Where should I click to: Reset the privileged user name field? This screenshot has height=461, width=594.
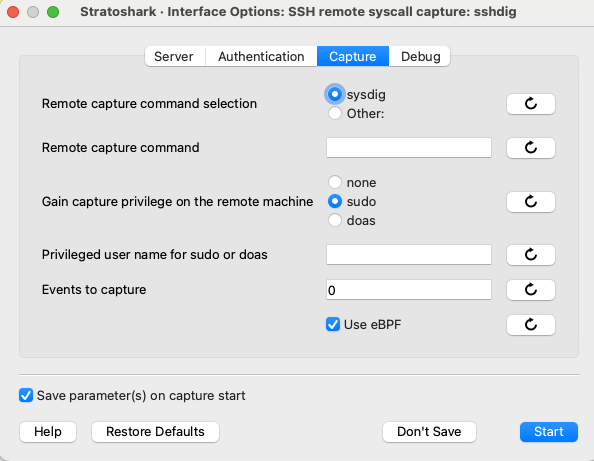click(531, 255)
